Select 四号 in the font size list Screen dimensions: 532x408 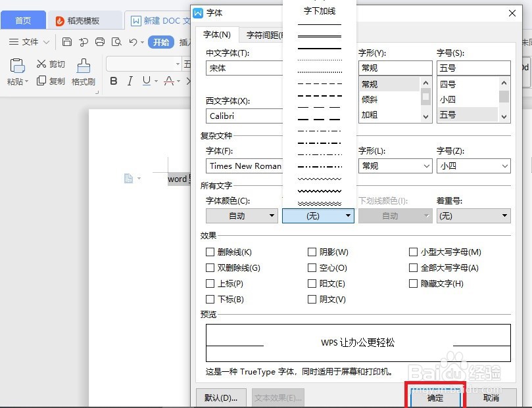click(x=468, y=84)
